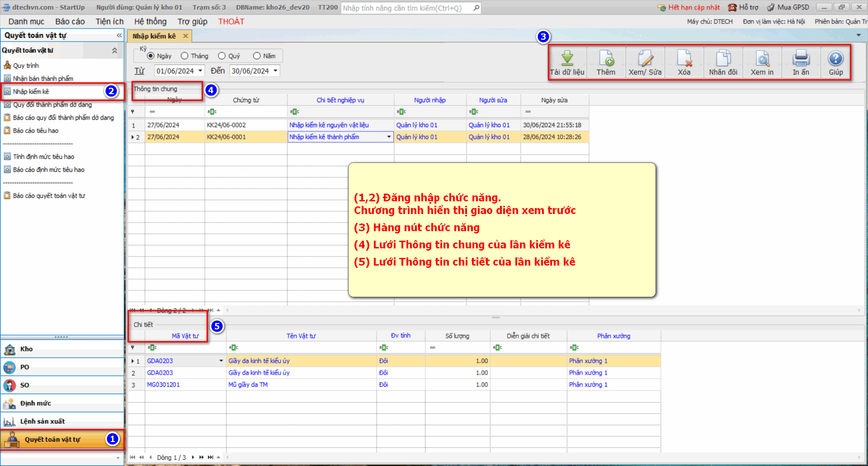Select the Ngày period radio button

151,56
